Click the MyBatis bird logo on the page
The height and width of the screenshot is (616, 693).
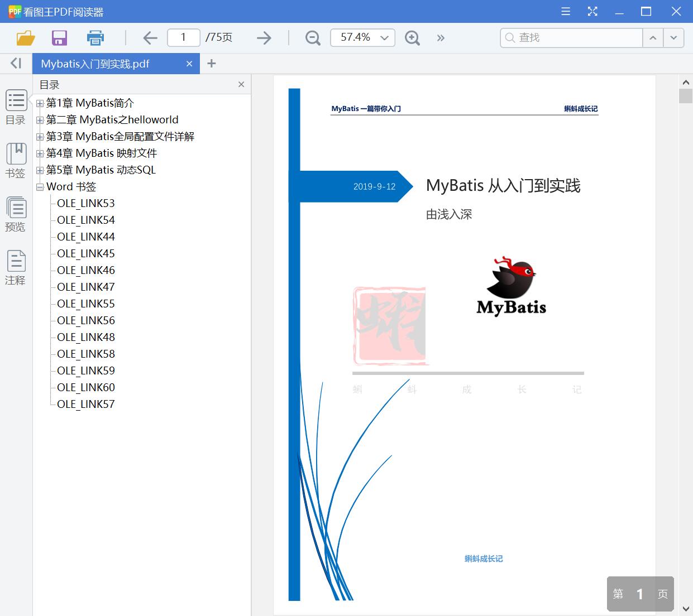point(511,286)
